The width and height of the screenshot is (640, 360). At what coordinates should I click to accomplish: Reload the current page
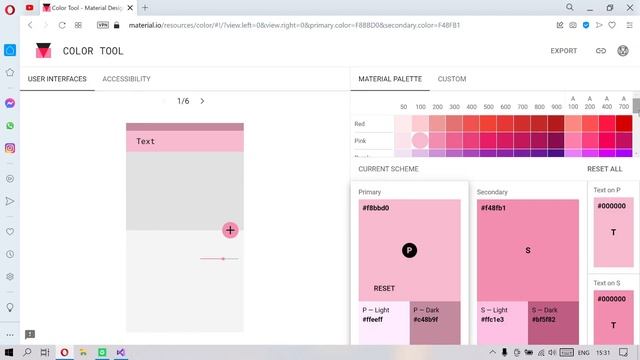(62, 25)
